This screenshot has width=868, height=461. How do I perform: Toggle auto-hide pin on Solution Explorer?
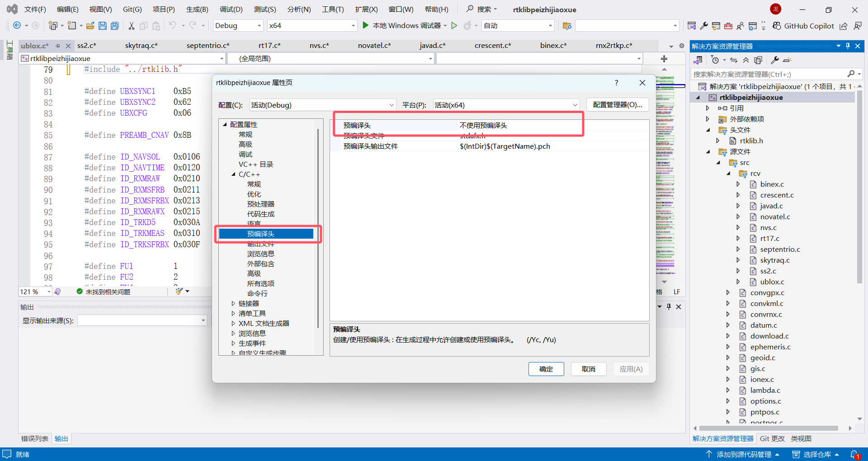tap(847, 46)
